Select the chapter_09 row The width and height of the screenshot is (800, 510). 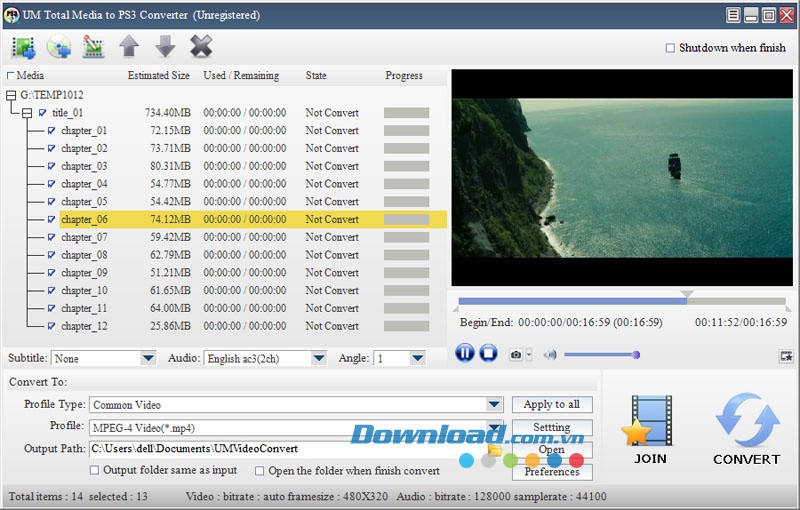[253, 273]
